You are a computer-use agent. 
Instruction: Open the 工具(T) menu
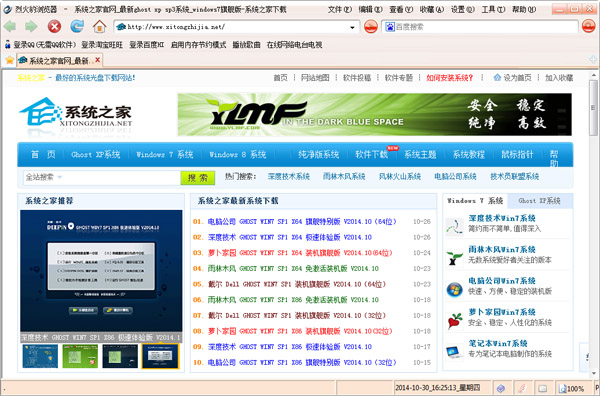(493, 10)
